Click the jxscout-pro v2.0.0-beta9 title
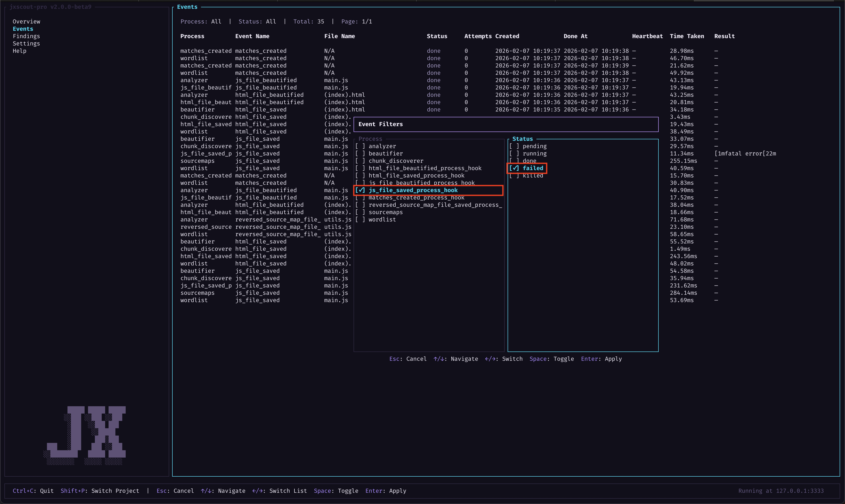This screenshot has width=845, height=504. click(x=50, y=7)
